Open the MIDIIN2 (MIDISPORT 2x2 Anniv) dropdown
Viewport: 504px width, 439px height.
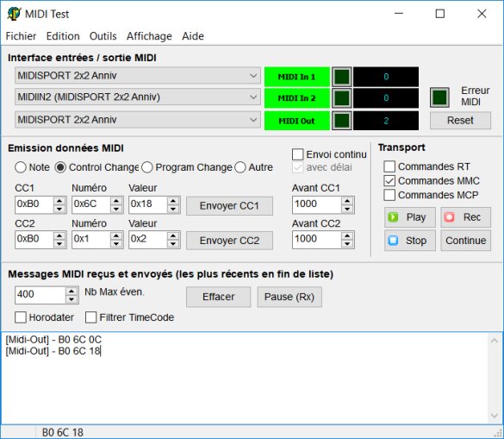point(138,97)
